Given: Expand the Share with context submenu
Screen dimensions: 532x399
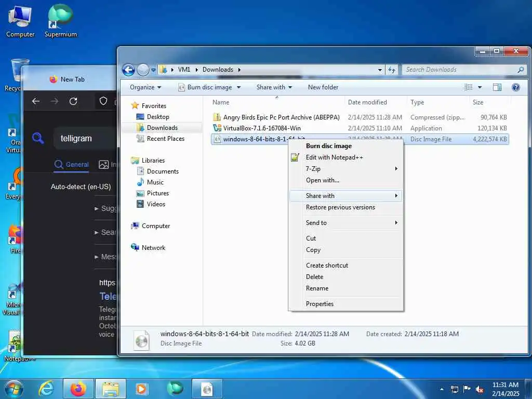Looking at the screenshot, I should (x=345, y=196).
